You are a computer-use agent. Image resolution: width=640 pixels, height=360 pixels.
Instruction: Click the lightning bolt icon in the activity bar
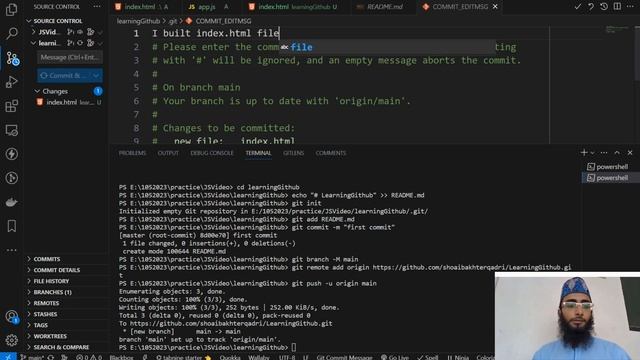coord(11,154)
